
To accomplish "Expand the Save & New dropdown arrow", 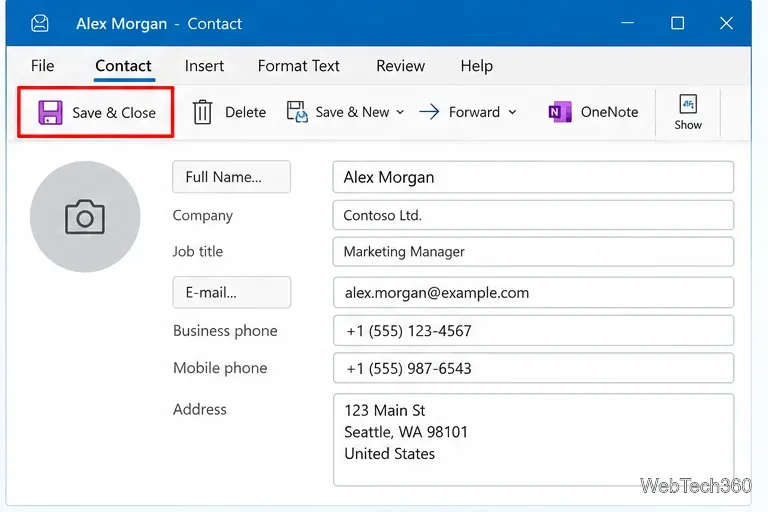I will tap(400, 112).
